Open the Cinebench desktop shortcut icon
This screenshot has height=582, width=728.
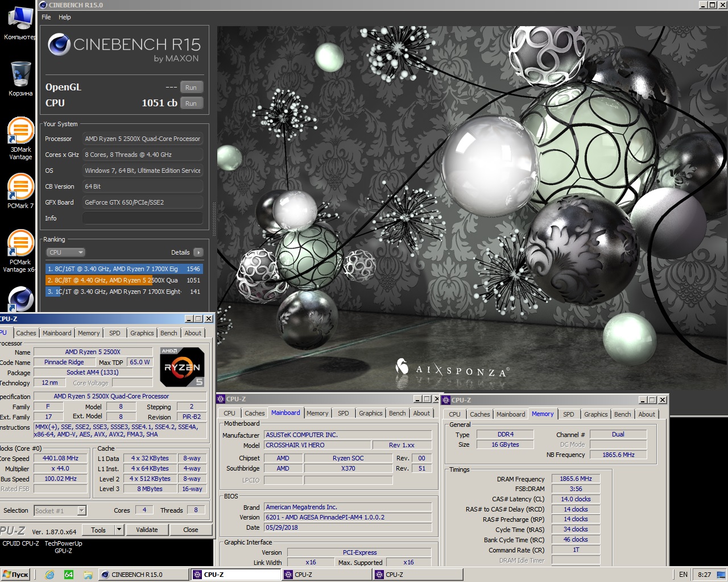(20, 298)
